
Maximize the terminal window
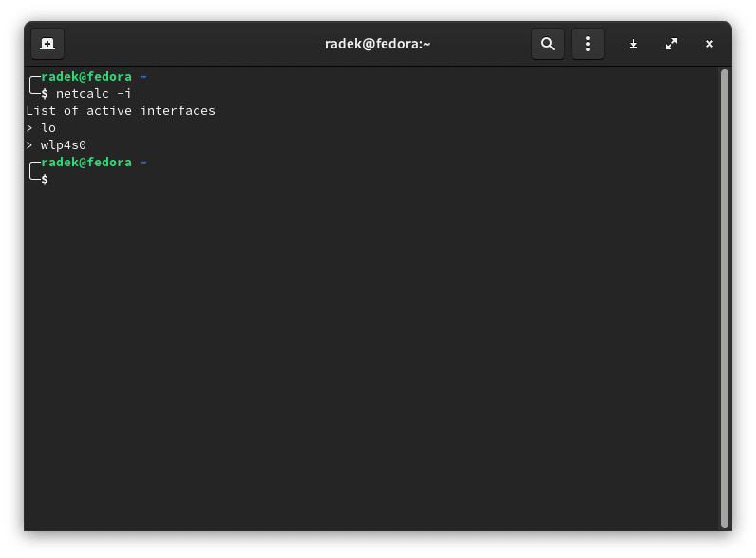pos(671,44)
